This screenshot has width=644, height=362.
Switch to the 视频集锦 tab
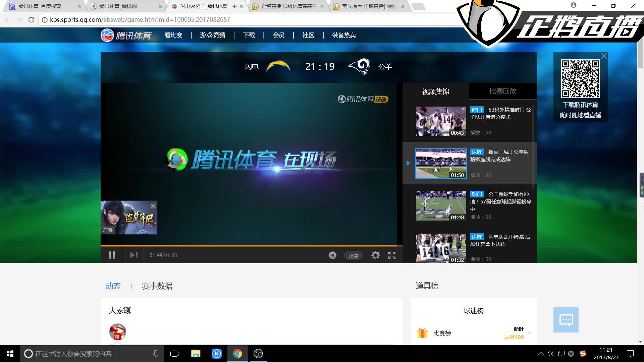(435, 92)
